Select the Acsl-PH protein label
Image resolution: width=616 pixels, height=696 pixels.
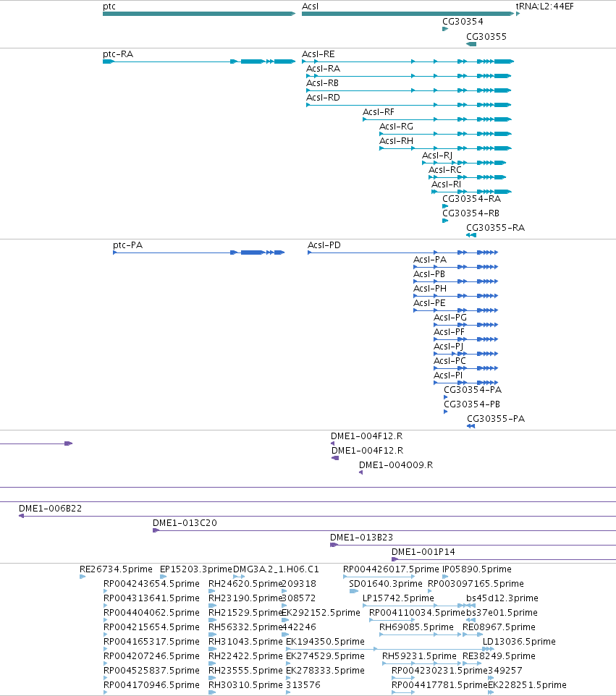coord(430,289)
